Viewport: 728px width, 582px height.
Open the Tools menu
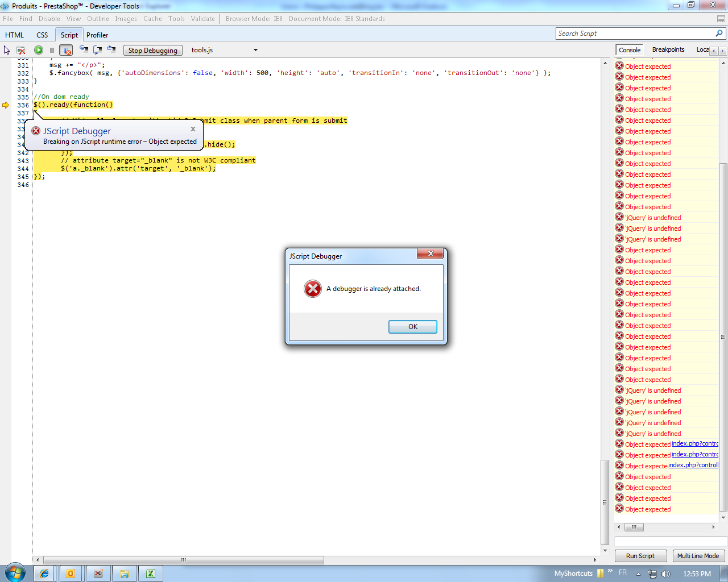click(176, 19)
